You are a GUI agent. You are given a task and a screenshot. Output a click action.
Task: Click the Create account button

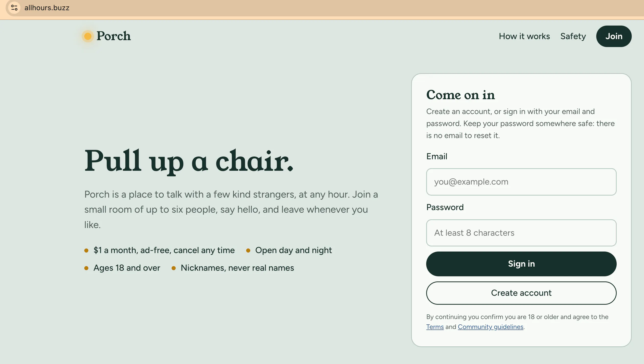pyautogui.click(x=521, y=293)
